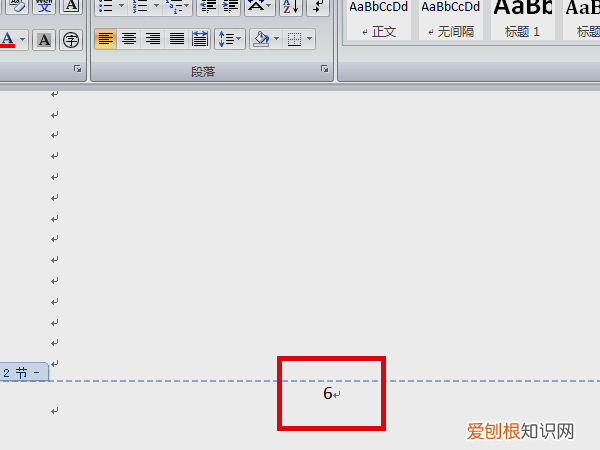
Task: Apply the red font color swatch
Action: point(7,40)
